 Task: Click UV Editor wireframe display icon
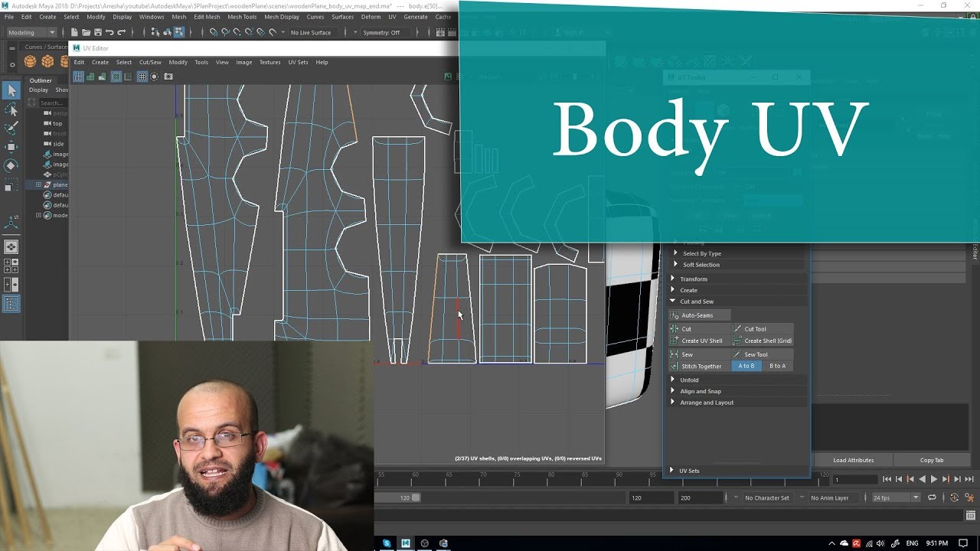(x=78, y=77)
